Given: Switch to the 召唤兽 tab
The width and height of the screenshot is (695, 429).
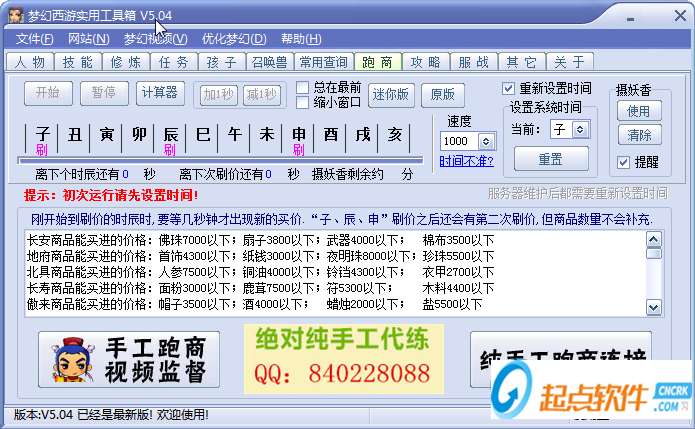Looking at the screenshot, I should coord(269,62).
